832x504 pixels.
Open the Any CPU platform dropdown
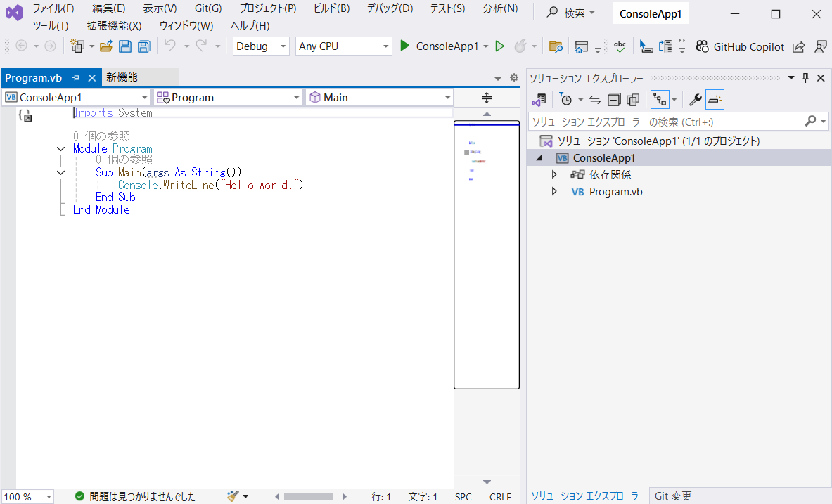pyautogui.click(x=343, y=46)
